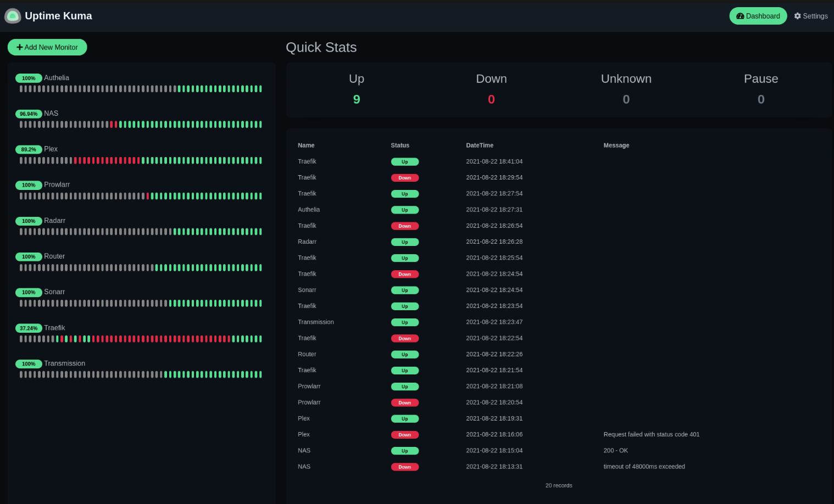
Task: Open the NAS monitor entry
Action: click(x=51, y=114)
